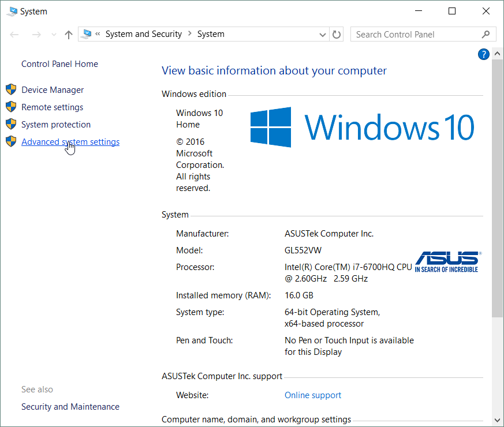Click the System window title bar icon
Screen dimensions: 504x427
click(12, 12)
